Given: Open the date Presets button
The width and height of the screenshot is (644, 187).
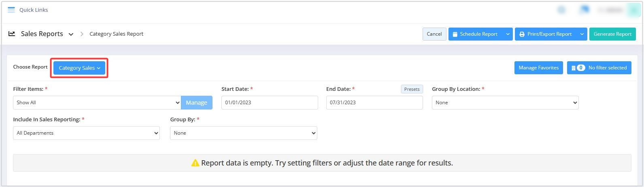Looking at the screenshot, I should pos(412,89).
